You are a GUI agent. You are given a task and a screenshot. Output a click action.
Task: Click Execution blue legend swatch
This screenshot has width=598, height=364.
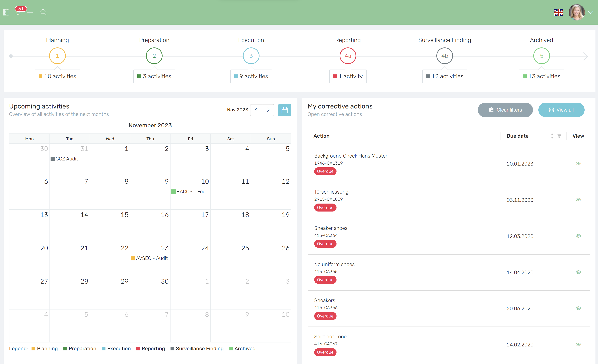tap(103, 349)
